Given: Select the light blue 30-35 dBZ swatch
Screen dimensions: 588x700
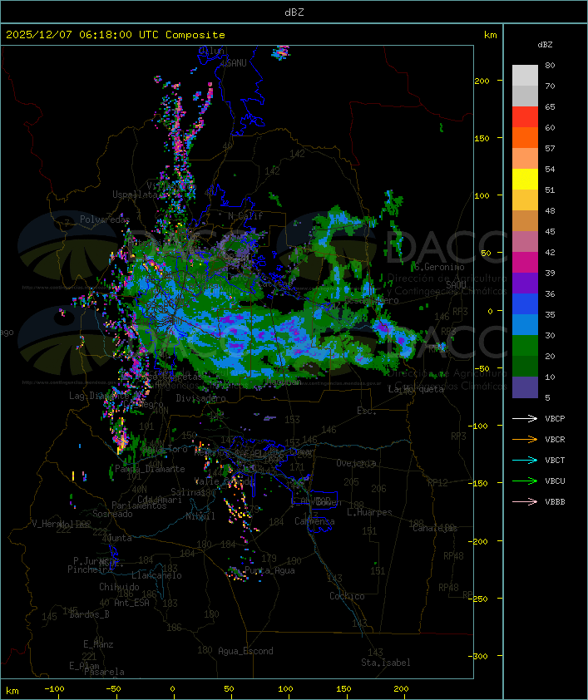Looking at the screenshot, I should click(525, 324).
